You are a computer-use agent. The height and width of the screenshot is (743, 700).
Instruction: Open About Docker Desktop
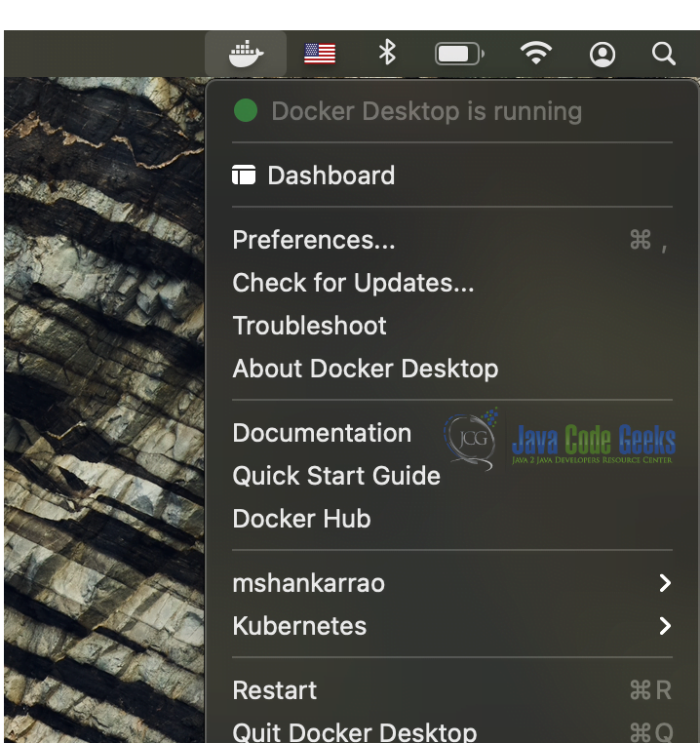[x=452, y=369]
